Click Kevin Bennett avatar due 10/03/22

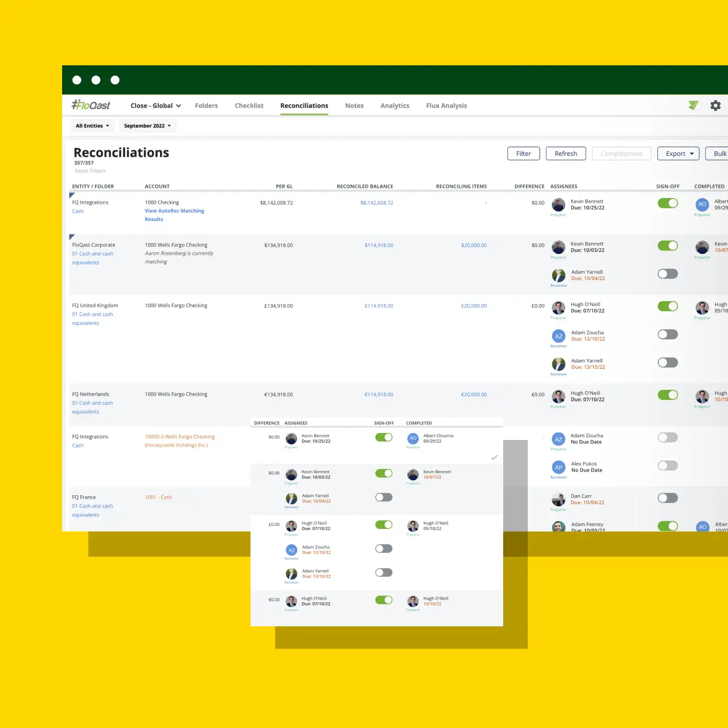pos(558,247)
